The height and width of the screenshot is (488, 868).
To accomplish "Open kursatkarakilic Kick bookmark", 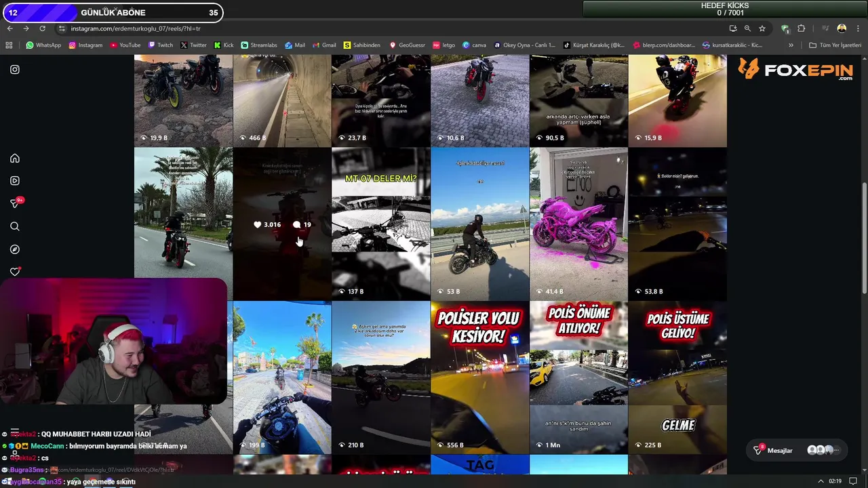I will (x=732, y=45).
